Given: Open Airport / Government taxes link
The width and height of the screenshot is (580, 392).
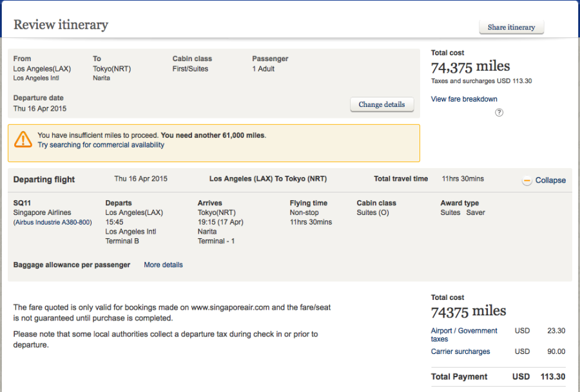Looking at the screenshot, I should (x=464, y=335).
